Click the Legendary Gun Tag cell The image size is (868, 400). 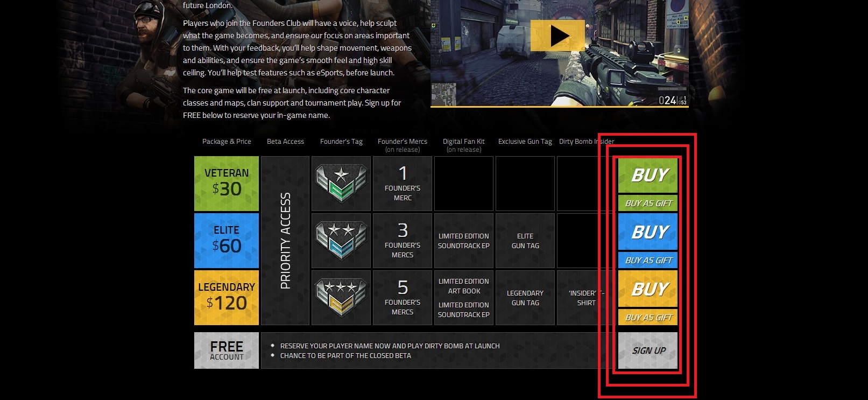(525, 298)
